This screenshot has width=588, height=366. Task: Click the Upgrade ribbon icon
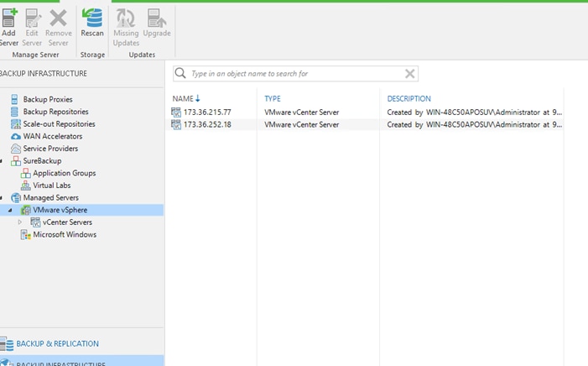tap(157, 18)
